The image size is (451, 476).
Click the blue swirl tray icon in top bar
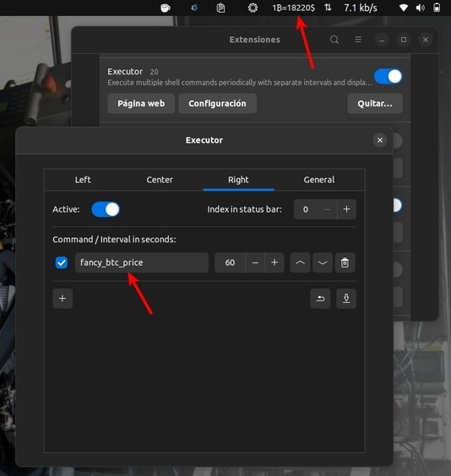coord(194,8)
